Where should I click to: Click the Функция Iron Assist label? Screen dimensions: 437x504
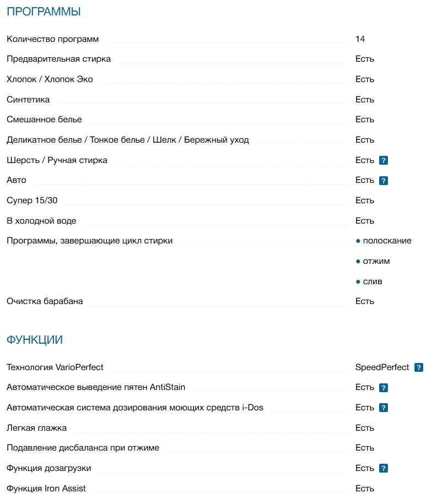pos(46,489)
